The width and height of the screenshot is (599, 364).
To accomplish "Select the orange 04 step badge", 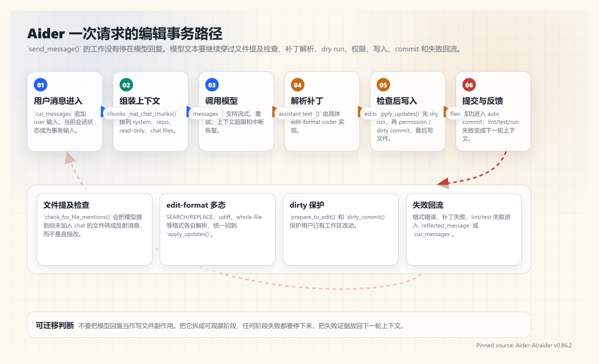I will 298,85.
